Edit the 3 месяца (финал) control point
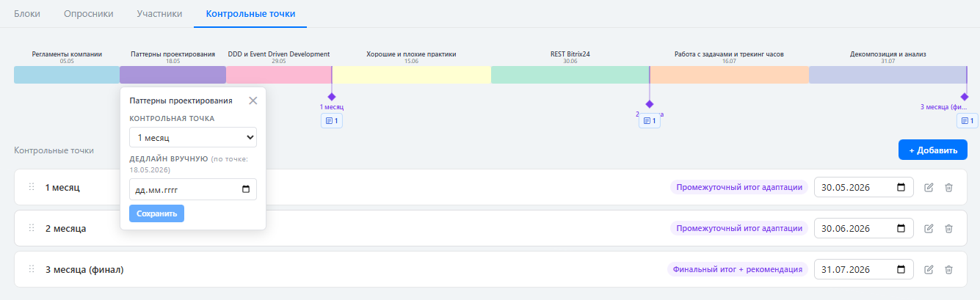 (929, 270)
